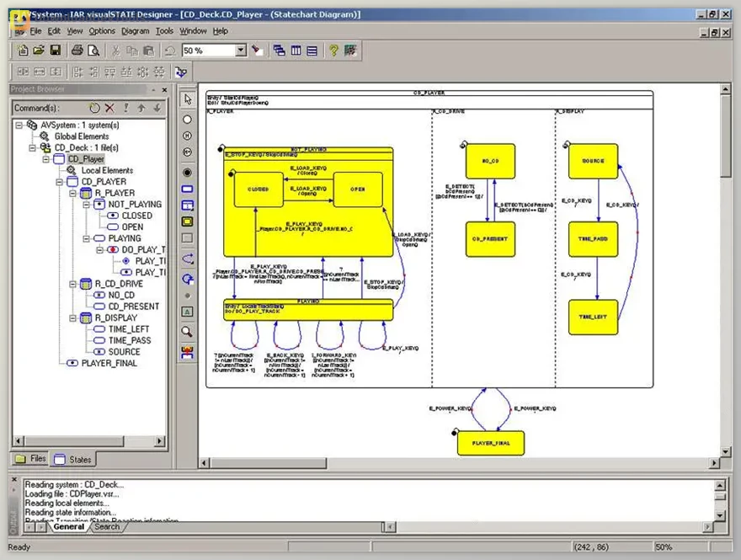Select the pointer arrow tool

pos(187,99)
